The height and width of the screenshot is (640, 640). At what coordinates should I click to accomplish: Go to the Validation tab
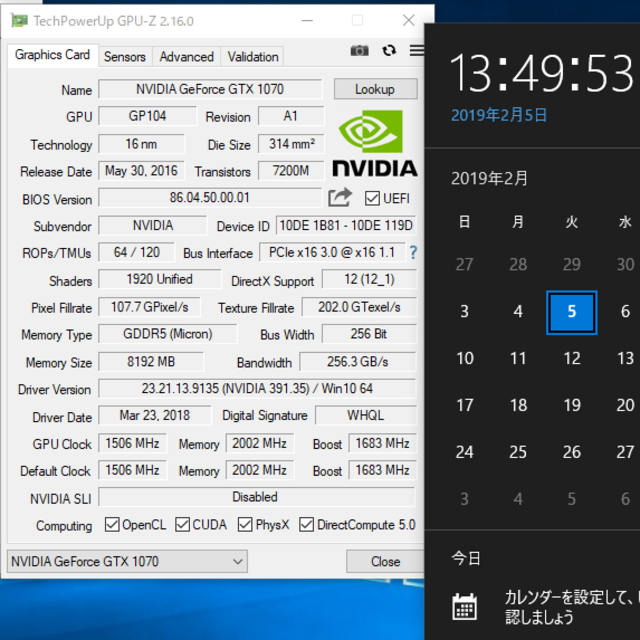pyautogui.click(x=253, y=57)
